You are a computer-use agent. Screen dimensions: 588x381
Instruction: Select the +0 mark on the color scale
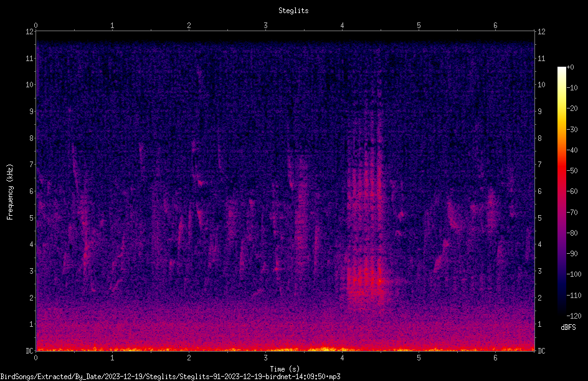click(x=570, y=67)
